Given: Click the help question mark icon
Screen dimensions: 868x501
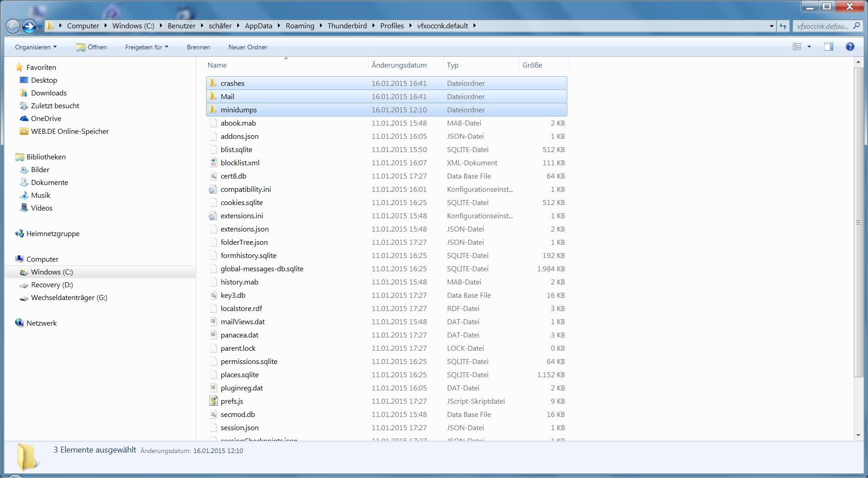Looking at the screenshot, I should [x=850, y=47].
